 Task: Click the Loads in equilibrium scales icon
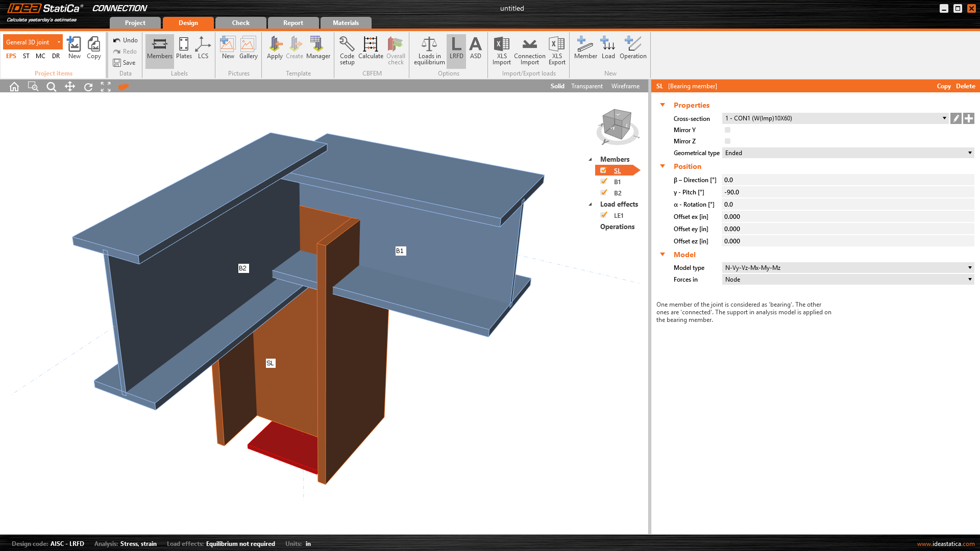[429, 45]
